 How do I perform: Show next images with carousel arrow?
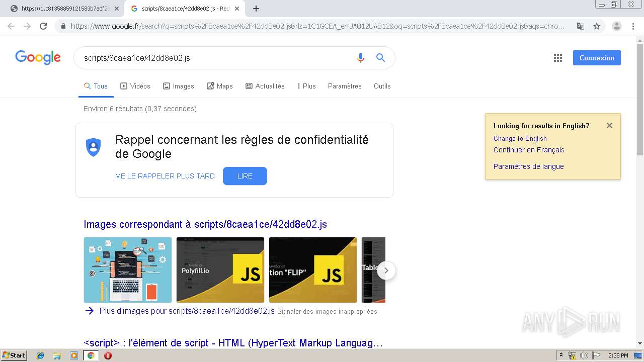point(386,270)
